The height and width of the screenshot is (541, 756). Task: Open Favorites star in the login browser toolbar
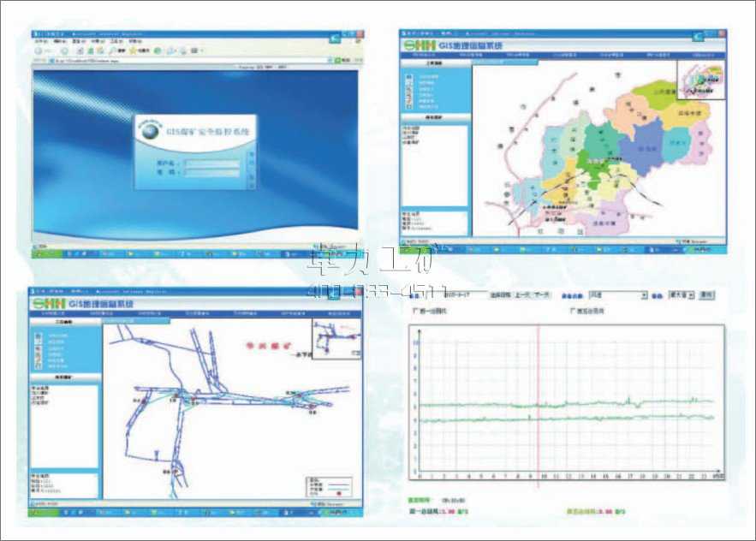134,51
